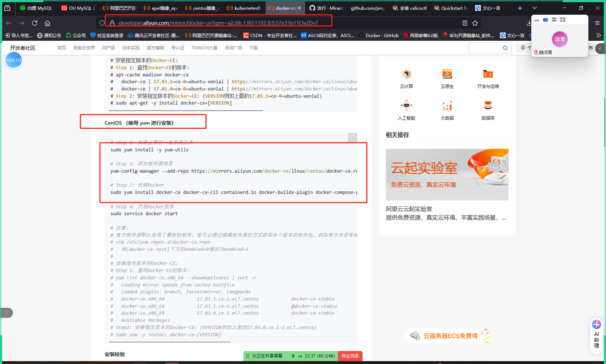Open 官方博客 in the site navigation
The height and width of the screenshot is (364, 606).
[x=155, y=48]
